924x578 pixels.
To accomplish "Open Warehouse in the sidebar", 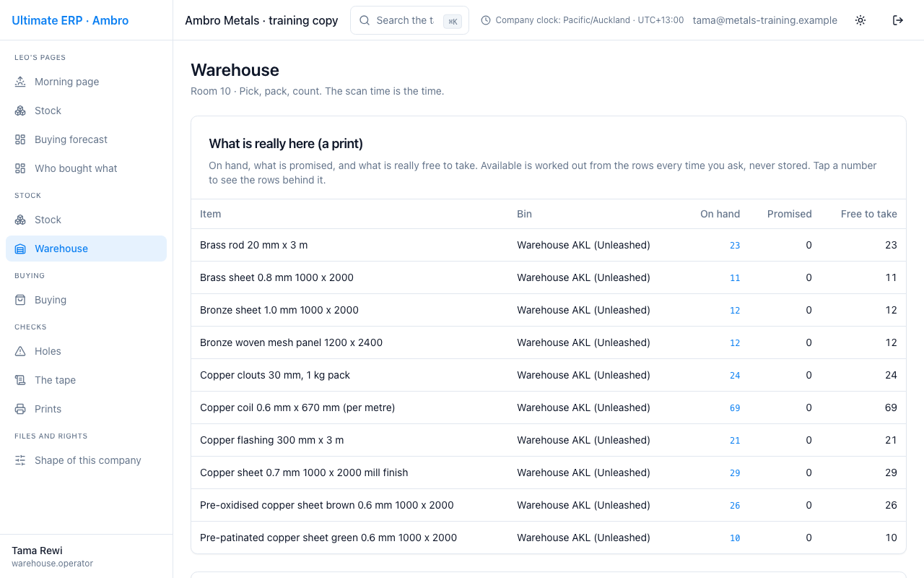I will click(86, 249).
